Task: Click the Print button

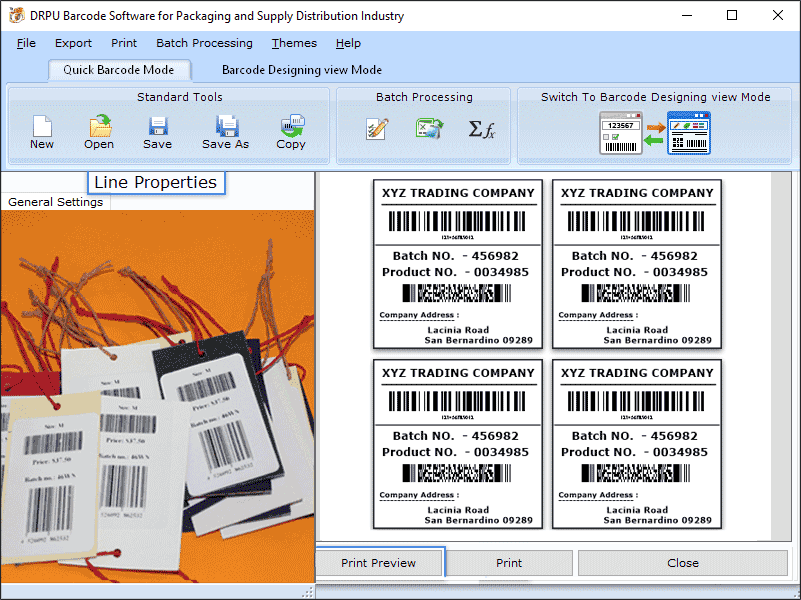Action: point(509,562)
